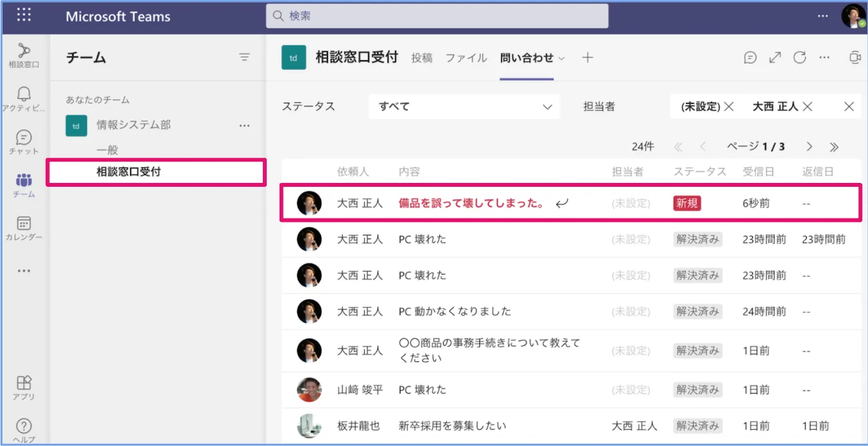Open the profile avatar at top right

[853, 16]
